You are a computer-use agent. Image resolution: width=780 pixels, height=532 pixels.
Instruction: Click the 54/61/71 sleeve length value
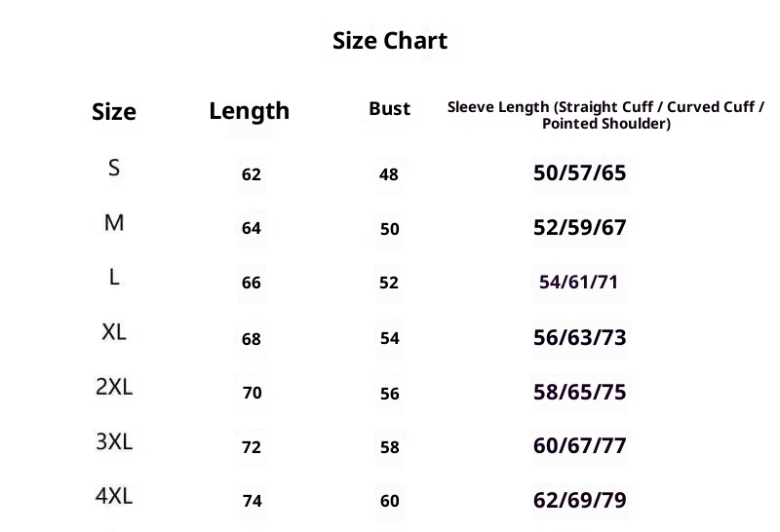[579, 283]
